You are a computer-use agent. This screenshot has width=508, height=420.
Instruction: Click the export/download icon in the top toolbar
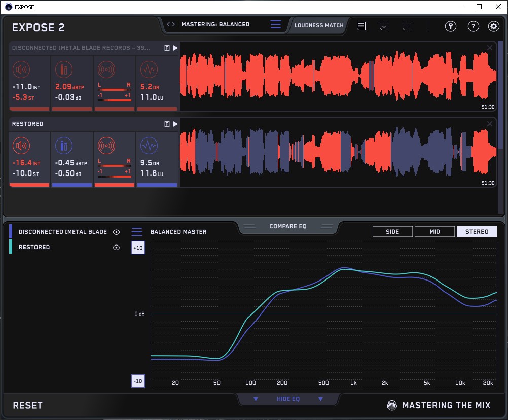click(384, 26)
